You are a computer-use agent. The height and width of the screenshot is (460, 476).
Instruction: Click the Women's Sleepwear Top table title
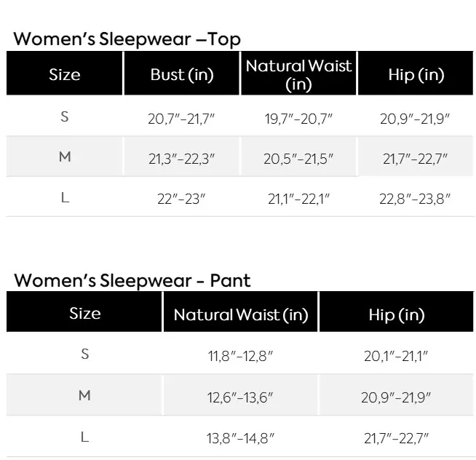tap(127, 39)
